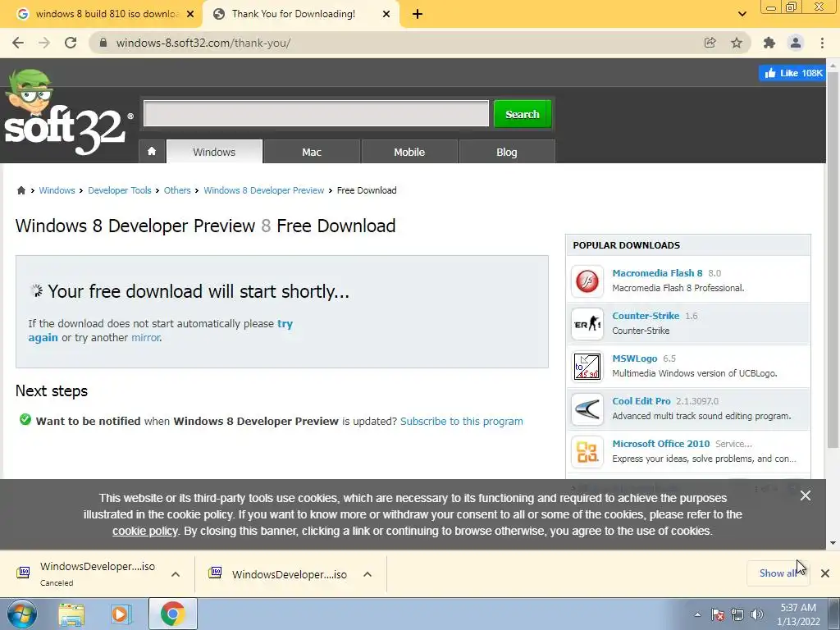Click the Chrome taskbar icon
The image size is (840, 630).
click(172, 614)
